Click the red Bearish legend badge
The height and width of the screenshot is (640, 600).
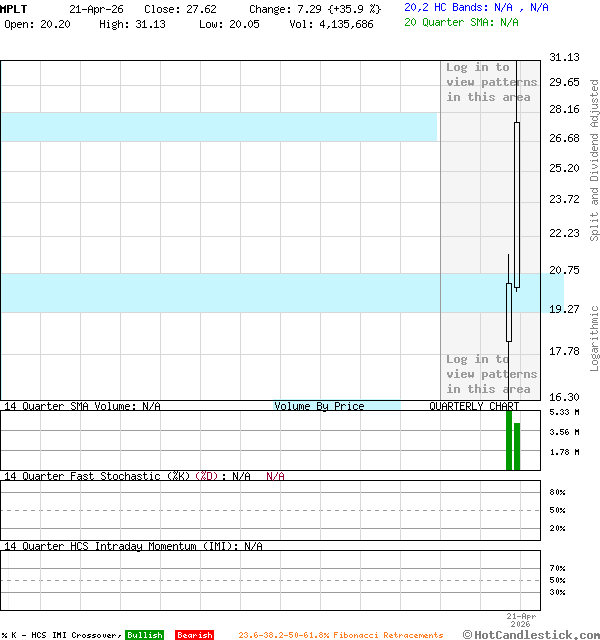tap(194, 635)
